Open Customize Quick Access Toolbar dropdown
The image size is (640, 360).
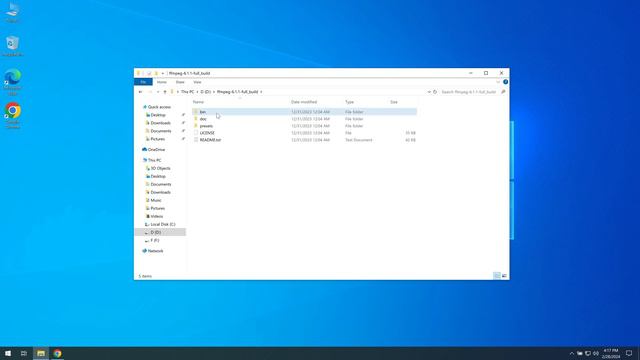tap(162, 73)
